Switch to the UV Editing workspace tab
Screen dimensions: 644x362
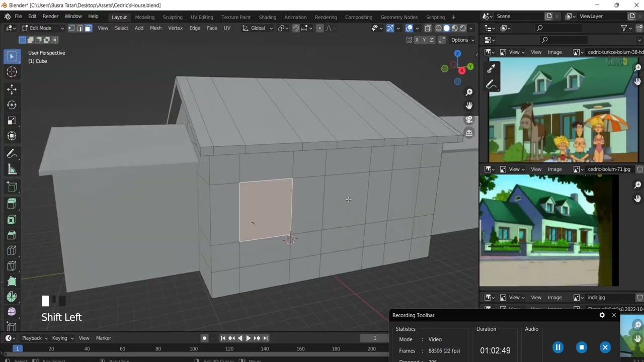[202, 17]
